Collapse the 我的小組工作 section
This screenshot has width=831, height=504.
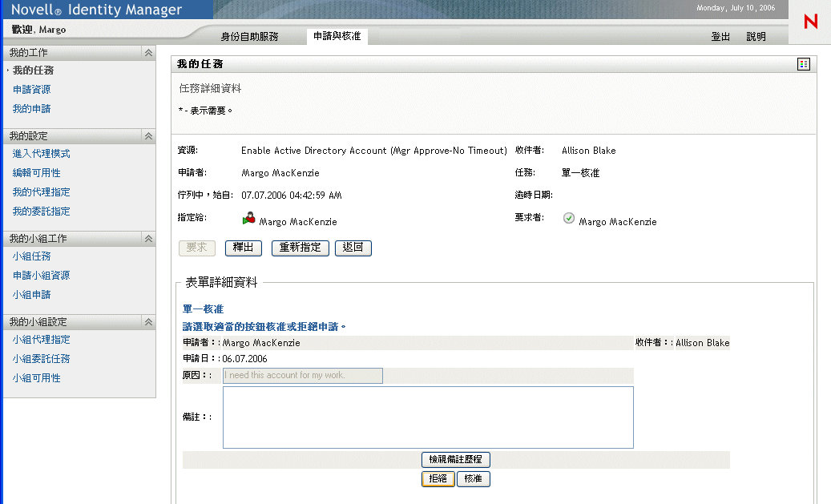pyautogui.click(x=148, y=239)
